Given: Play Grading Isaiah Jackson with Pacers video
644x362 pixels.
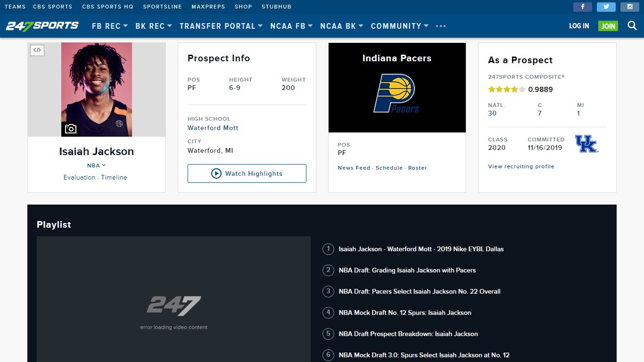Looking at the screenshot, I should pyautogui.click(x=407, y=270).
